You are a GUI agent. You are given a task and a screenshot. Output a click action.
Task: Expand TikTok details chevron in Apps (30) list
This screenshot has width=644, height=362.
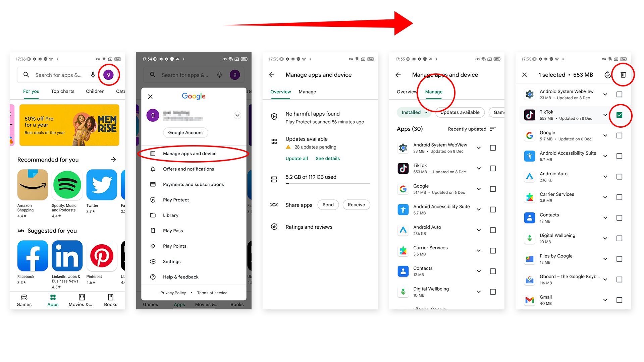(479, 168)
